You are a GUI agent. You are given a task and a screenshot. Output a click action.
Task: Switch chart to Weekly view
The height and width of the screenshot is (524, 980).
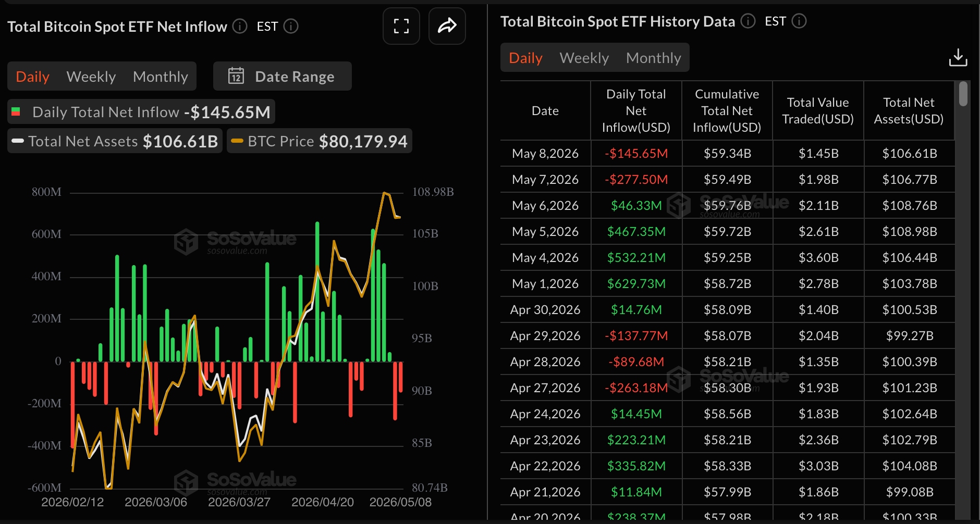[91, 77]
